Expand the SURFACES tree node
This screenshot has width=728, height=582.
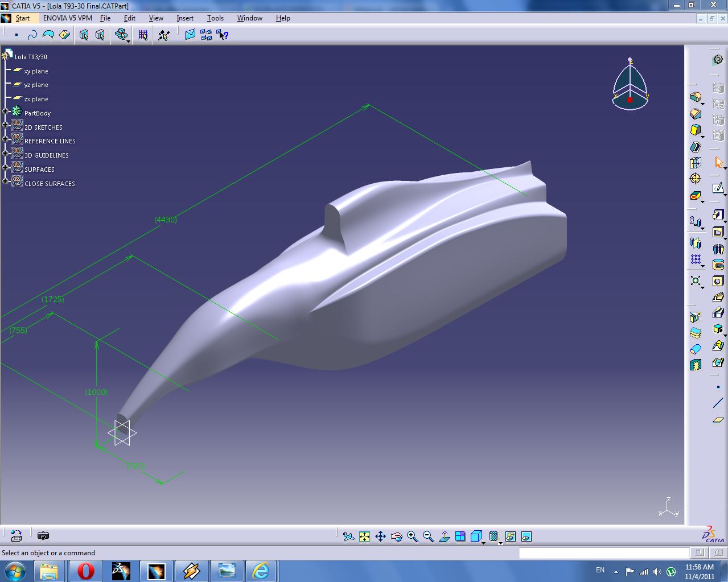[x=5, y=167]
